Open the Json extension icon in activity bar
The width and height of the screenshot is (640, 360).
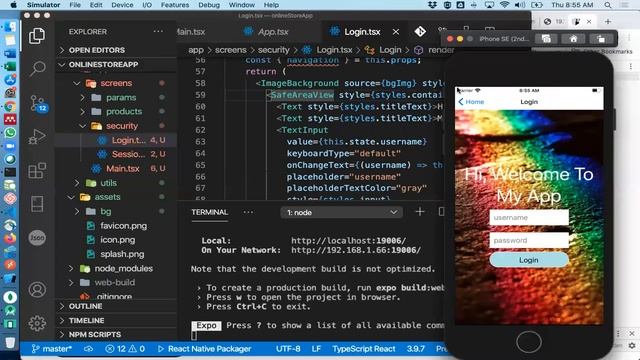click(x=37, y=238)
